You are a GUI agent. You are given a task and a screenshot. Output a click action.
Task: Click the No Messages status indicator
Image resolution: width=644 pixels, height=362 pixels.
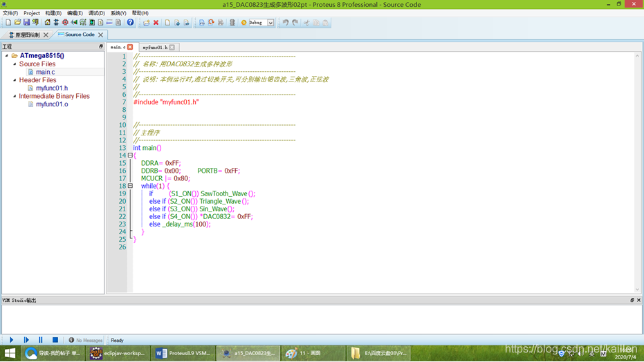coord(86,341)
